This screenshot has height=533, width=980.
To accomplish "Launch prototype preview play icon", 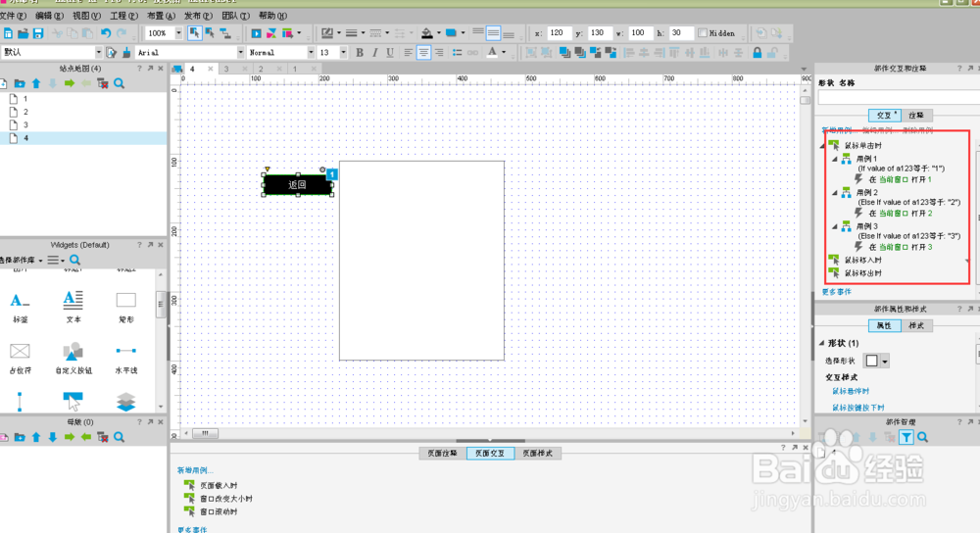I will tap(256, 33).
